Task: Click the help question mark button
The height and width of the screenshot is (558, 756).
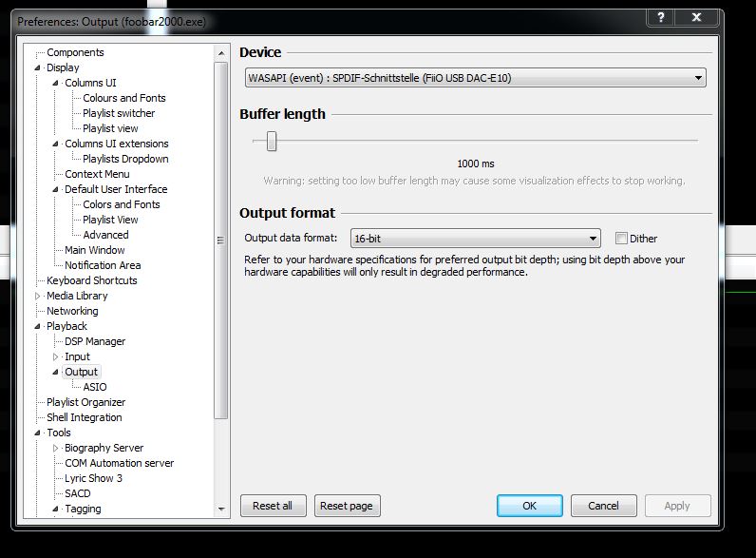Action: [660, 18]
